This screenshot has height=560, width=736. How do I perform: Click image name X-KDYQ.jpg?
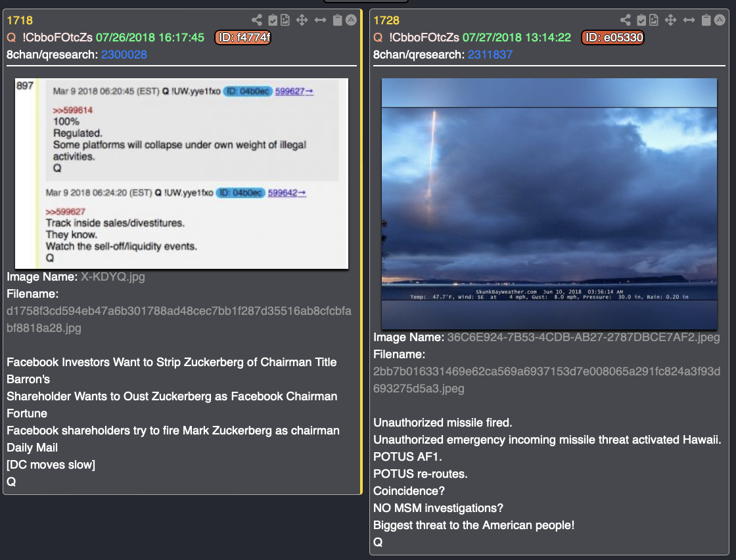[x=112, y=277]
